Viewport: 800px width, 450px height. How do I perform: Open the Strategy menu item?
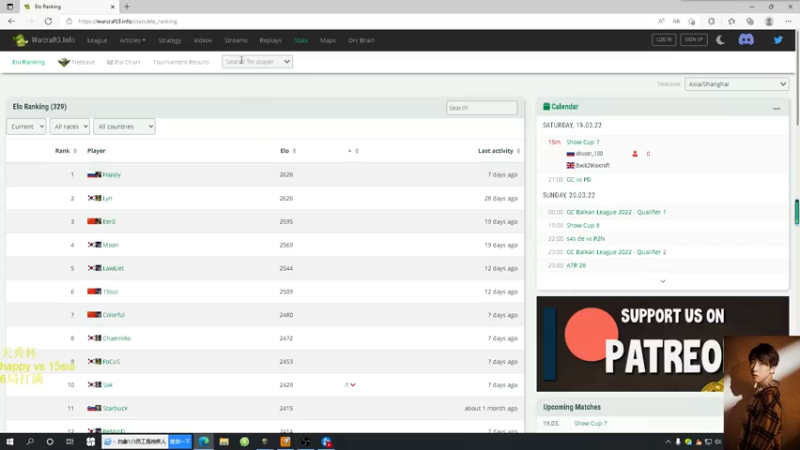[169, 40]
